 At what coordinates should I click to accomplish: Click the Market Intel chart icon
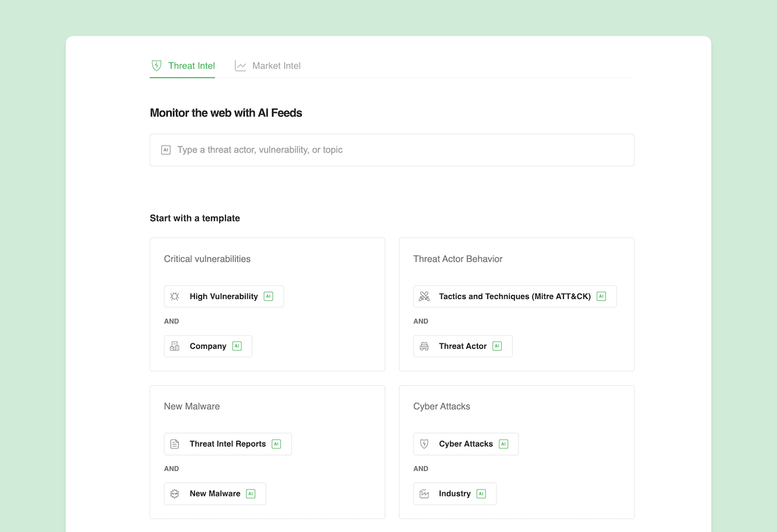click(240, 65)
